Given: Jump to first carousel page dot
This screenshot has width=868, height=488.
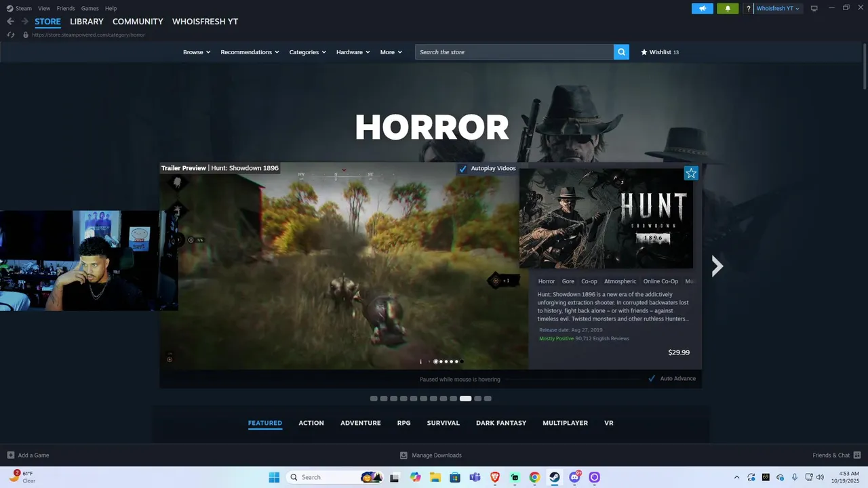Looking at the screenshot, I should point(374,399).
